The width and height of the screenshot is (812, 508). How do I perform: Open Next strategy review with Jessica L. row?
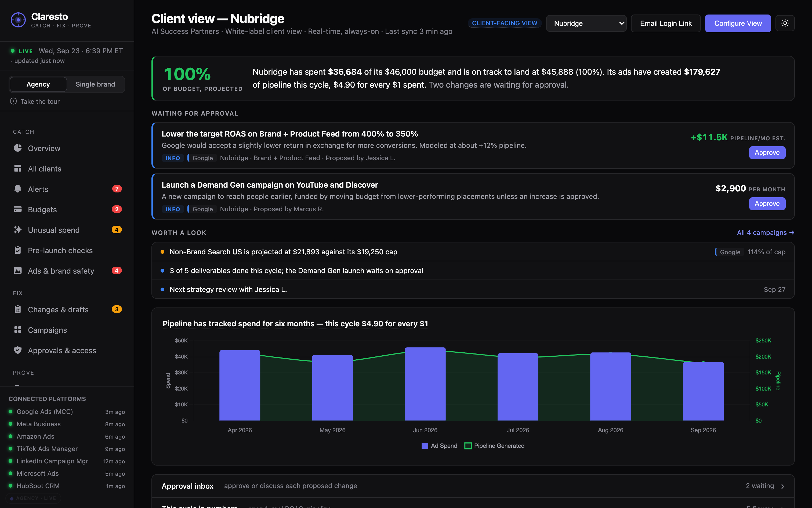click(473, 289)
